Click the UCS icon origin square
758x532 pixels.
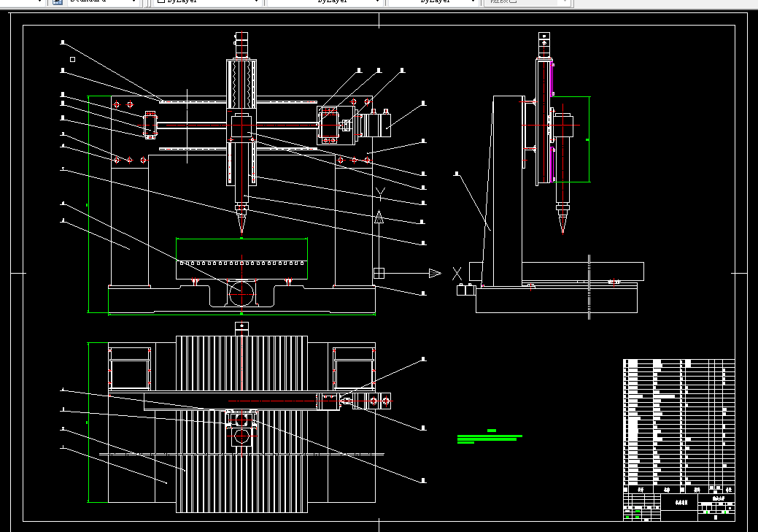pos(379,273)
